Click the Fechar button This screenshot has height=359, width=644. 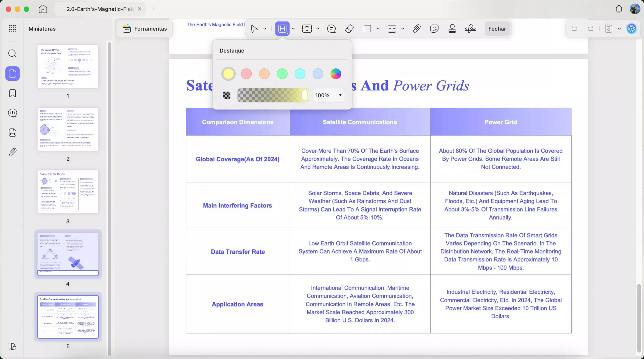[x=497, y=29]
